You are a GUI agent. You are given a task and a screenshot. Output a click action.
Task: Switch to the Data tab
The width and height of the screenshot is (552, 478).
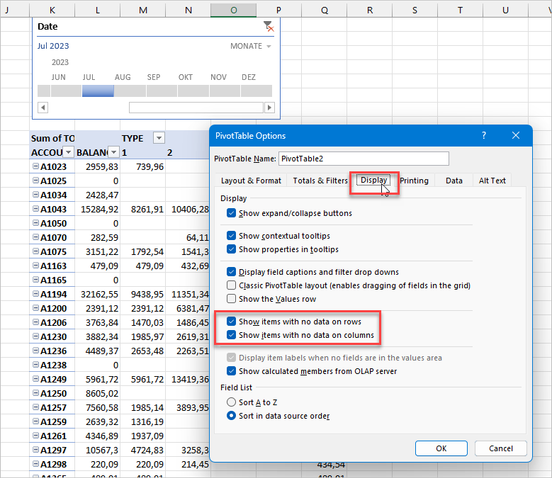coord(454,181)
